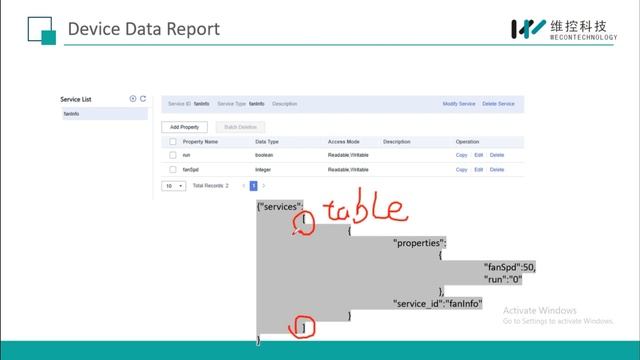Go to the next page arrow
Screen dimensions: 640x360
(x=264, y=186)
